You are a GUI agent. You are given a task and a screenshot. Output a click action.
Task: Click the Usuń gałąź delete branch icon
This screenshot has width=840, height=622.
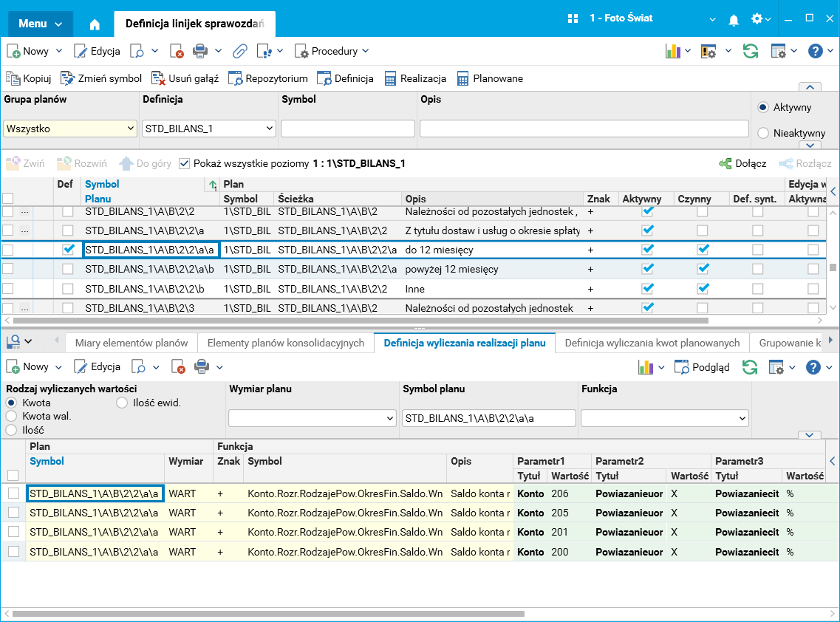click(x=157, y=78)
